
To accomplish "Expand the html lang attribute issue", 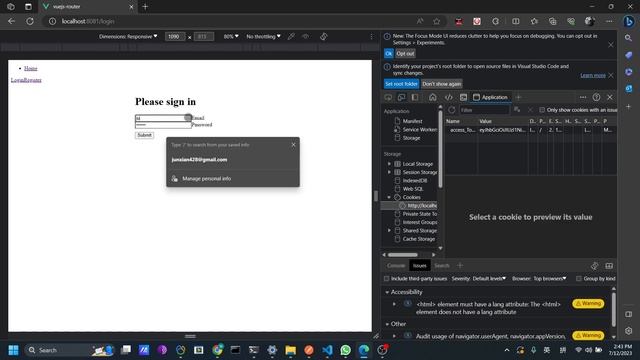I will (x=394, y=304).
